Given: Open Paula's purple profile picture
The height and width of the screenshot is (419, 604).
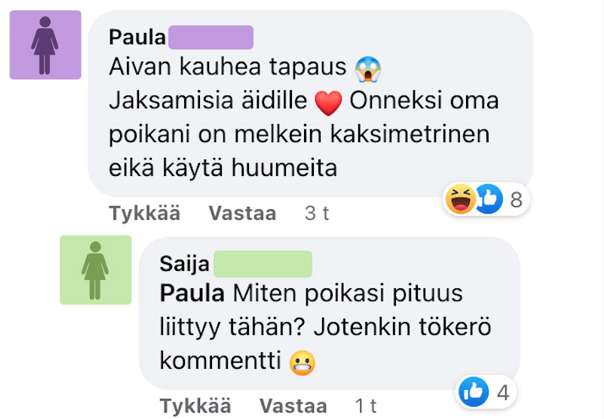Looking at the screenshot, I should click(45, 45).
